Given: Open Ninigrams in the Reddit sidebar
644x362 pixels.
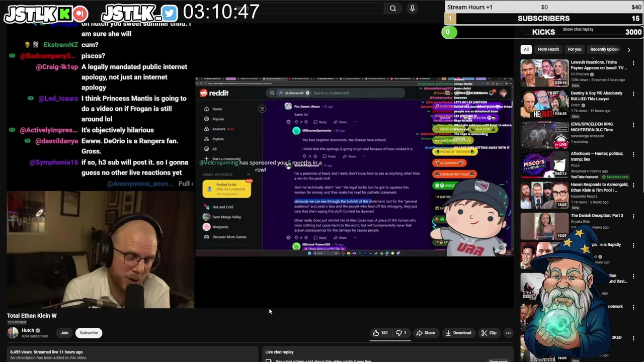Looking at the screenshot, I should (x=220, y=227).
